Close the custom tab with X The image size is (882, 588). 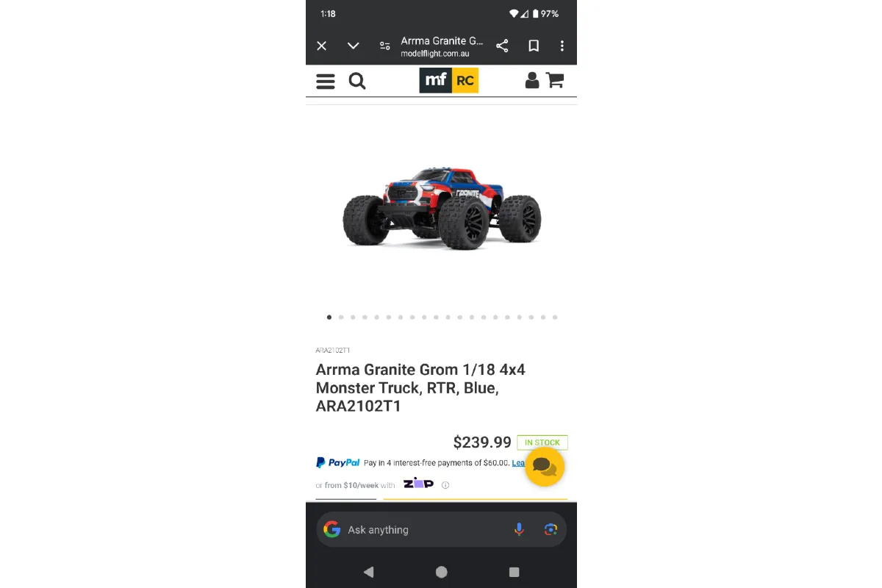coord(321,46)
